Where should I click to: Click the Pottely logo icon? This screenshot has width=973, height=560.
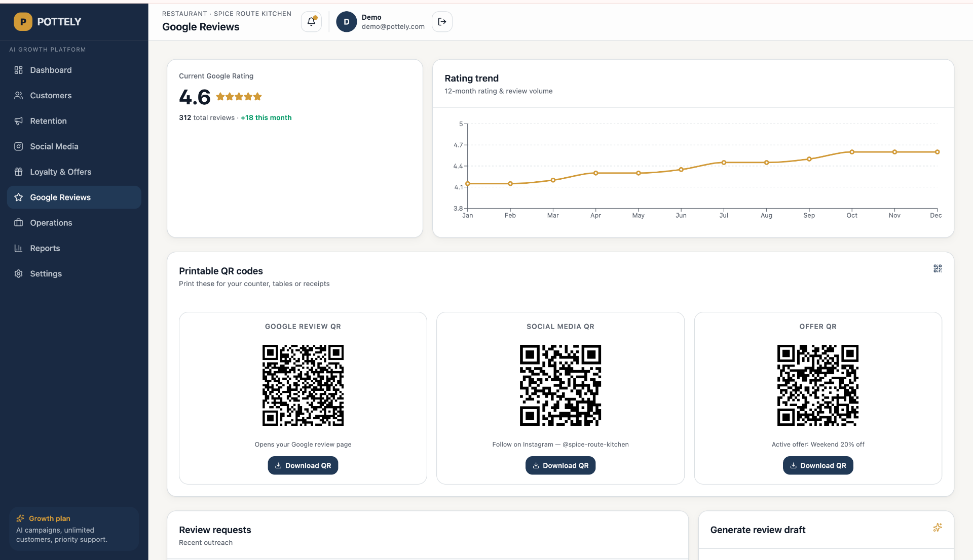(23, 22)
